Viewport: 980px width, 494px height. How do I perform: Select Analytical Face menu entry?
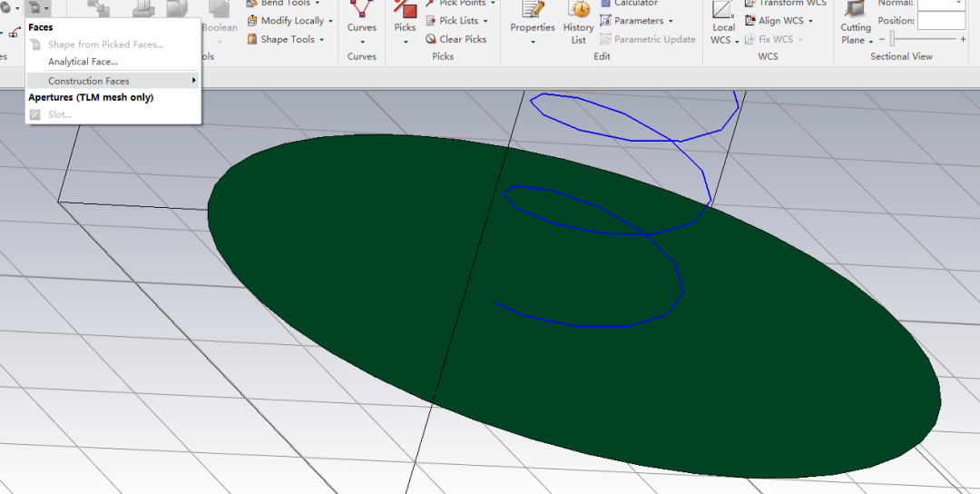(x=83, y=62)
